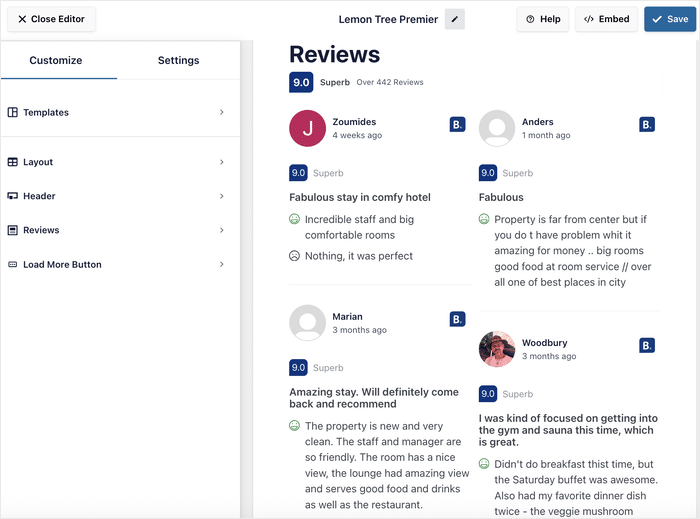700x519 pixels.
Task: Open the Help button
Action: pos(543,19)
